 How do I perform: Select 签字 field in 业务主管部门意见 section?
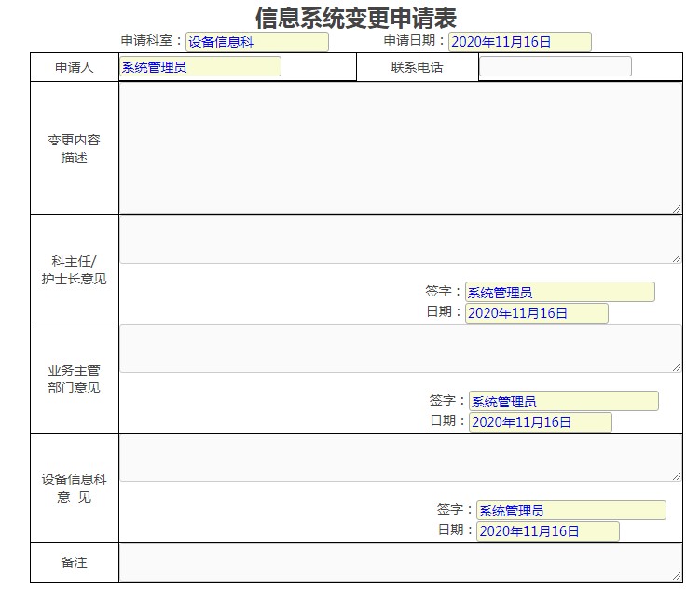(x=563, y=402)
